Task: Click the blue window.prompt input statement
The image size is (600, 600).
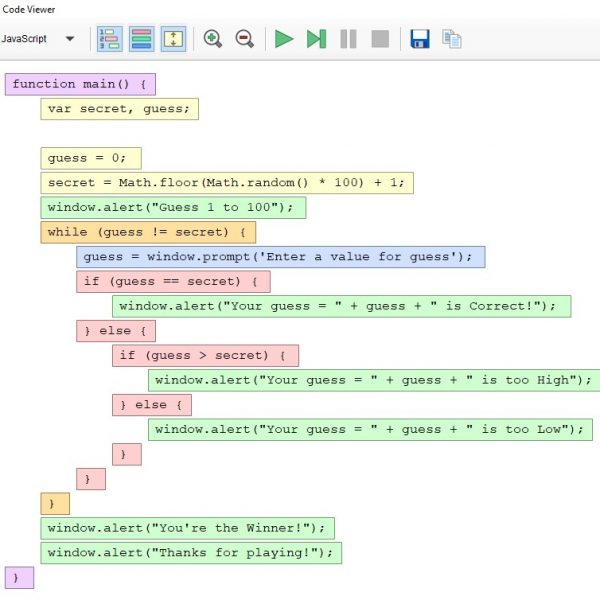Action: [x=280, y=257]
